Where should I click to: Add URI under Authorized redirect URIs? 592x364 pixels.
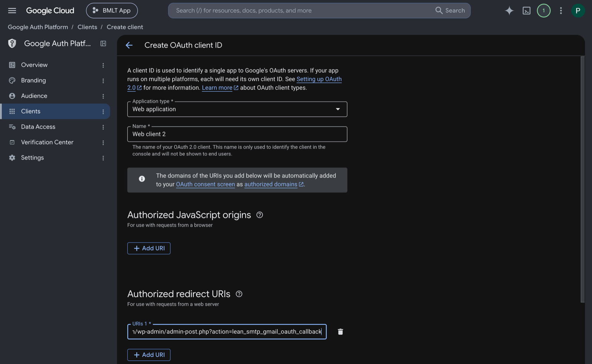click(149, 355)
